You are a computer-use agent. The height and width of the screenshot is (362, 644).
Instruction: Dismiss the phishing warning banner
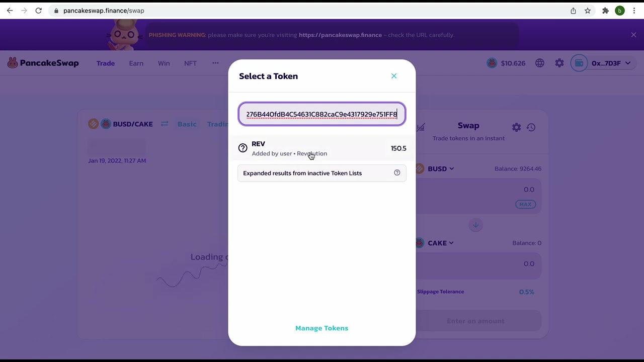click(x=633, y=35)
